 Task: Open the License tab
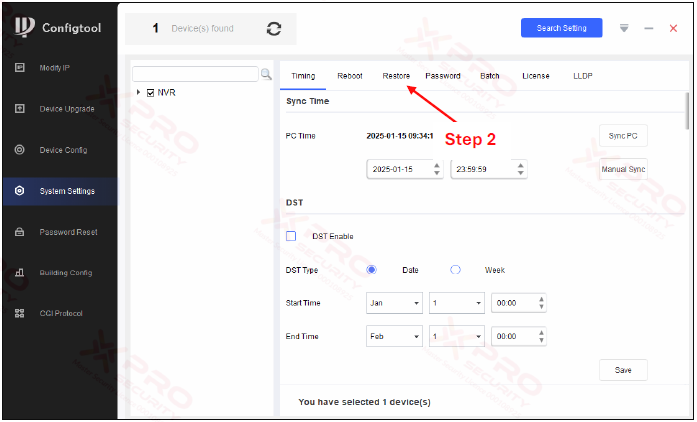(536, 76)
